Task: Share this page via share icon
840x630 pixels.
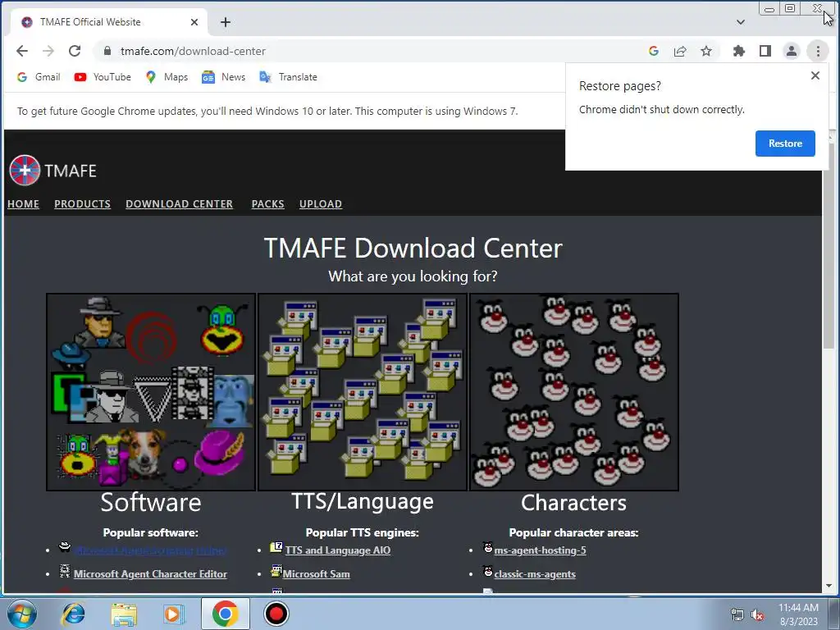Action: [x=680, y=51]
